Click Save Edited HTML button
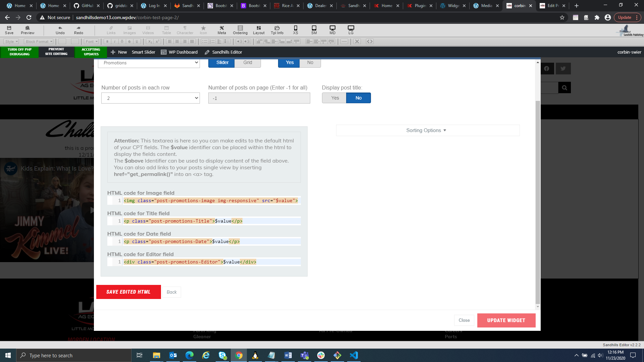The image size is (644, 362). tap(128, 292)
